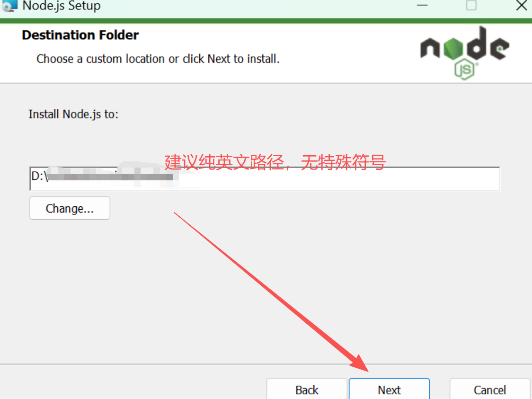Cancel the Node.js setup
Viewport: 532px width, 399px height.
coord(489,389)
